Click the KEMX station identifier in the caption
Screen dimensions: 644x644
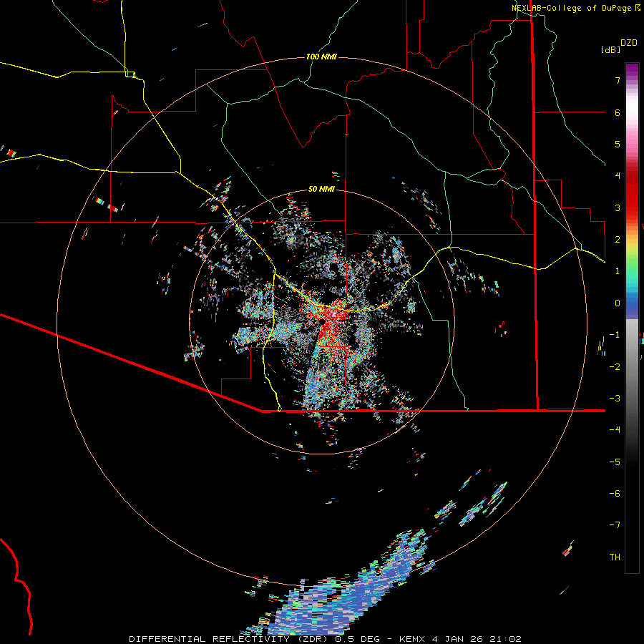click(413, 639)
